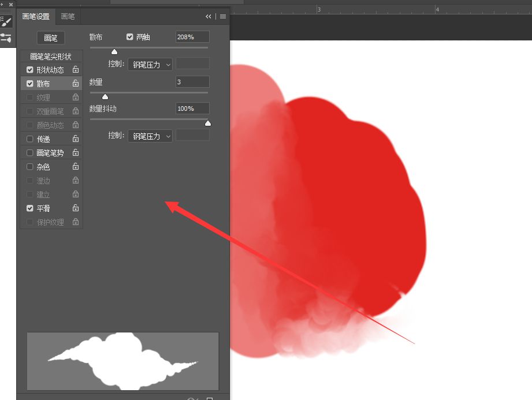The width and height of the screenshot is (532, 400).
Task: Enable the 传递 checkbox
Action: tap(30, 139)
